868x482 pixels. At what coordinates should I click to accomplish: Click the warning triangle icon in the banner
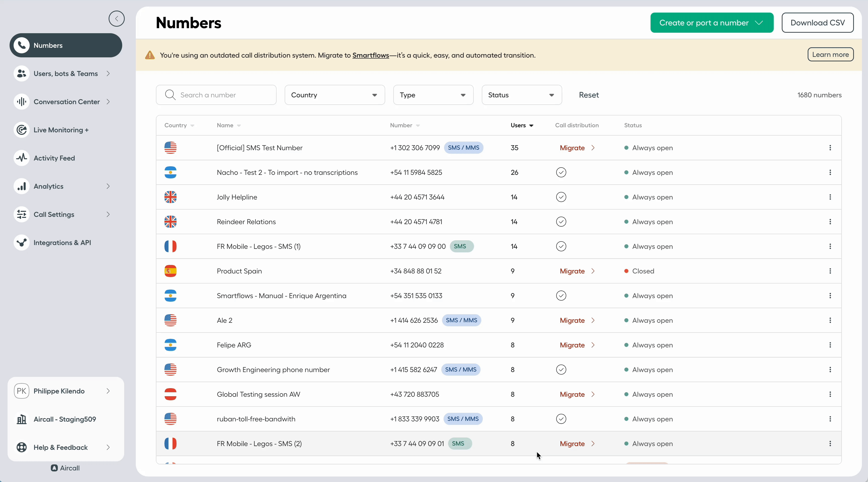point(150,55)
